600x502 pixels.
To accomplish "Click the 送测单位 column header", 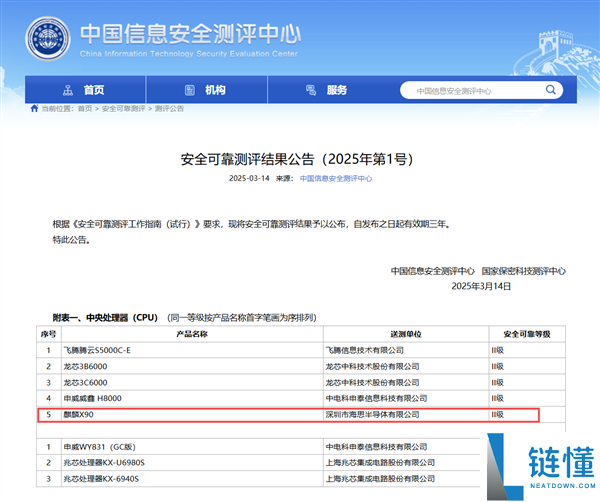I will click(x=406, y=334).
